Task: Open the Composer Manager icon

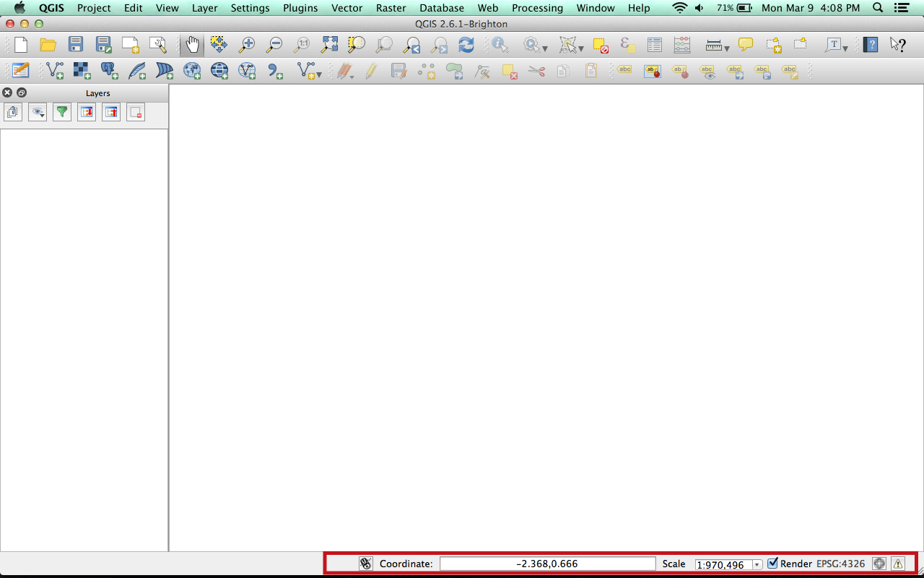Action: (x=158, y=45)
